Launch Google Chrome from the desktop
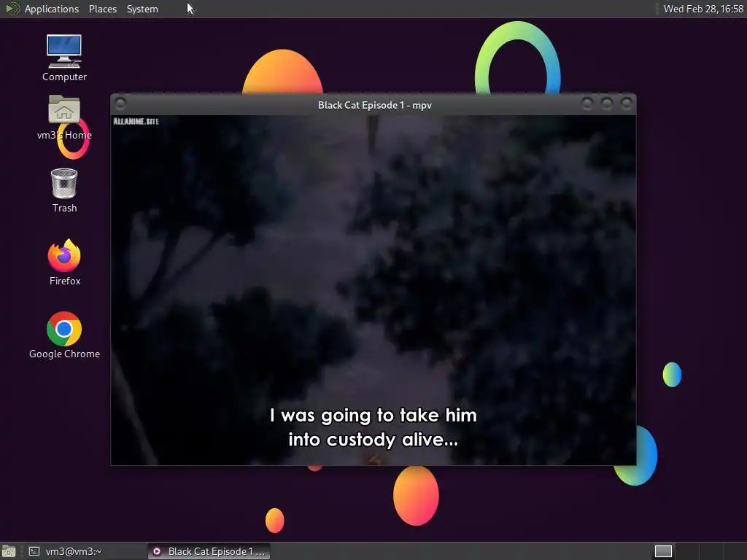Image resolution: width=747 pixels, height=560 pixels. click(64, 335)
